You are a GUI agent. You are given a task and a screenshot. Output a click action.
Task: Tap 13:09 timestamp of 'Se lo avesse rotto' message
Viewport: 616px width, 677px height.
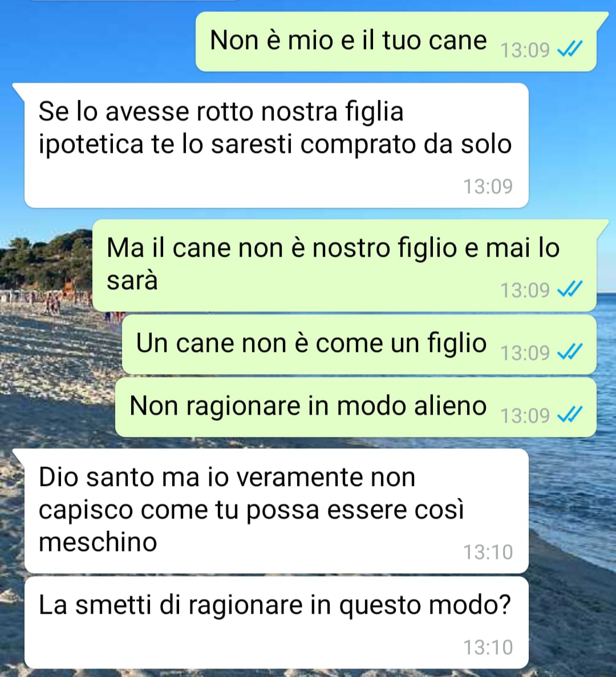click(x=488, y=187)
